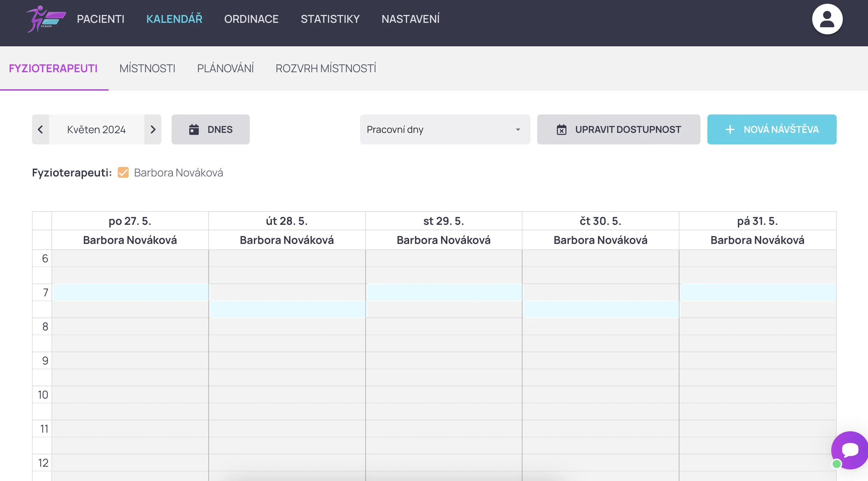Click the dropdown arrow beside Pracovní dny
Viewport: 868px width, 481px height.
point(518,129)
